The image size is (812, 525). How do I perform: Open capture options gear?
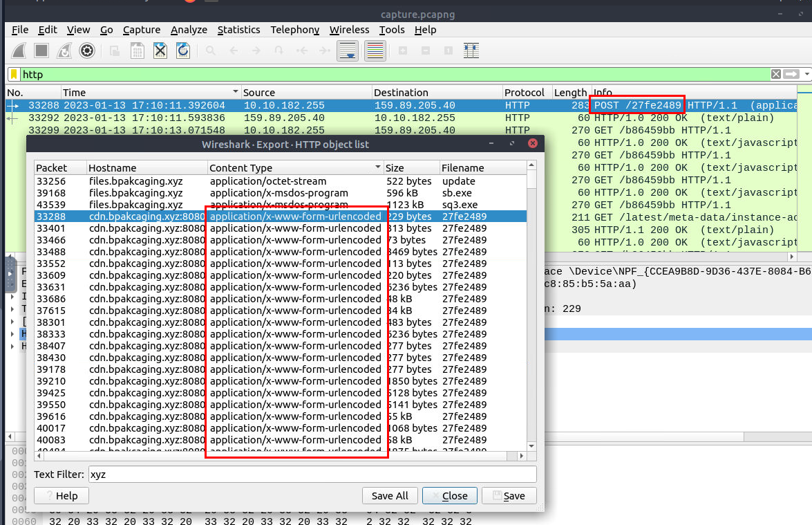coord(86,50)
